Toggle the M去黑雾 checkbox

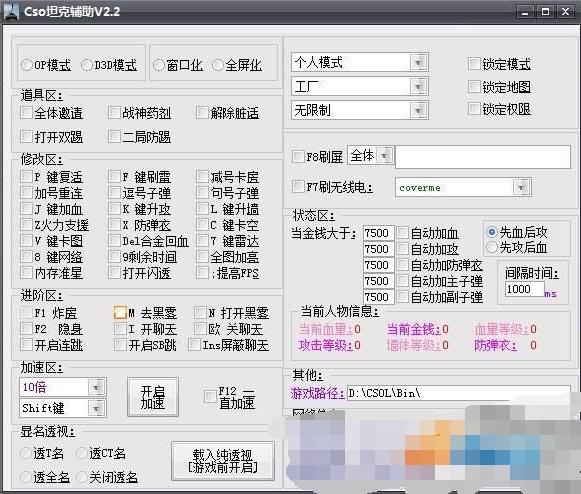coord(120,312)
